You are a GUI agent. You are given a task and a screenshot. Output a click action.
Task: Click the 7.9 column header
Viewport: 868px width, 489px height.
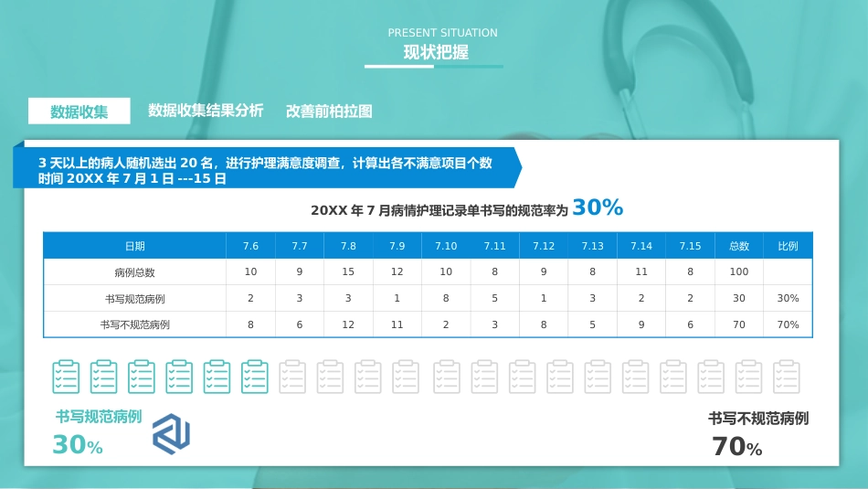tap(397, 246)
